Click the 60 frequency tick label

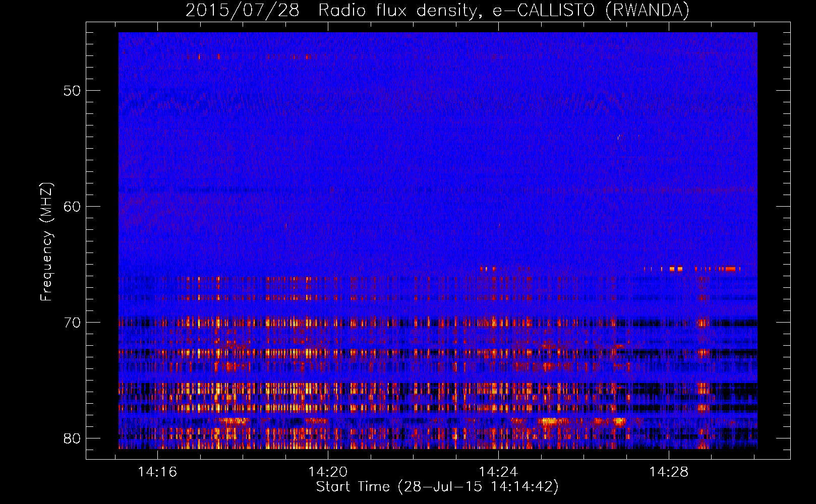click(x=72, y=207)
